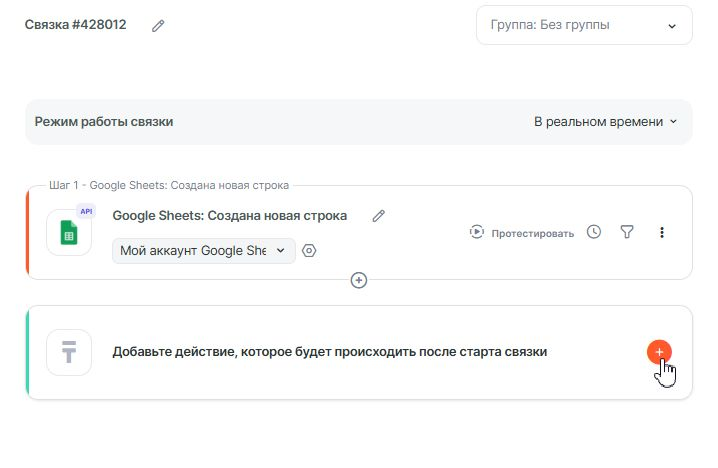Click the green Google Sheets app icon

click(69, 234)
